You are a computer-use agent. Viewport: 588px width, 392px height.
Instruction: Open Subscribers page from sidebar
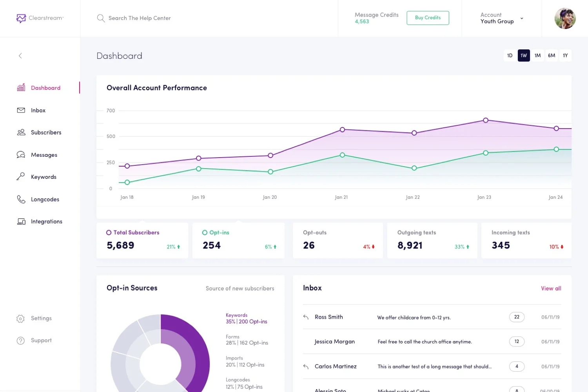(x=46, y=132)
